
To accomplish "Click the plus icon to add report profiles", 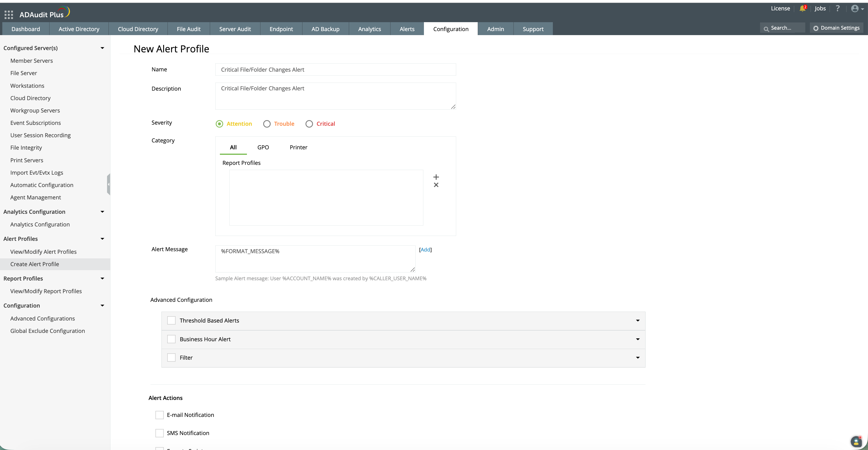I will tap(436, 177).
